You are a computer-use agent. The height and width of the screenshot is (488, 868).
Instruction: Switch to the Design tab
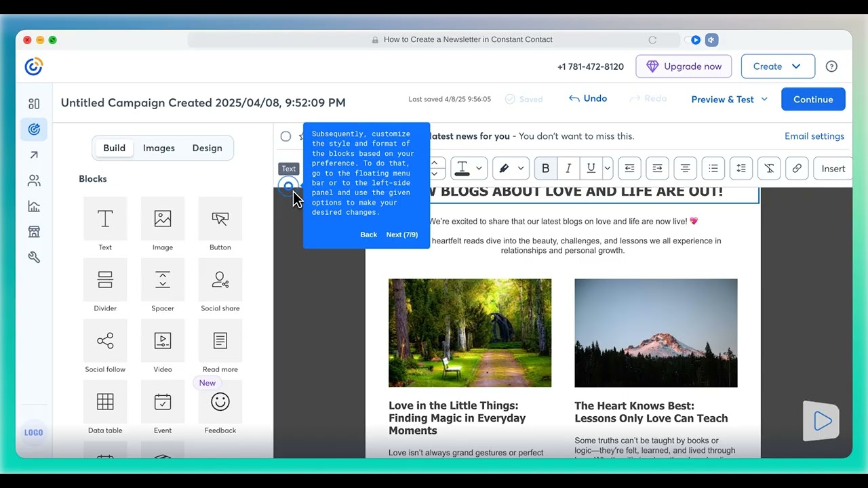(207, 148)
